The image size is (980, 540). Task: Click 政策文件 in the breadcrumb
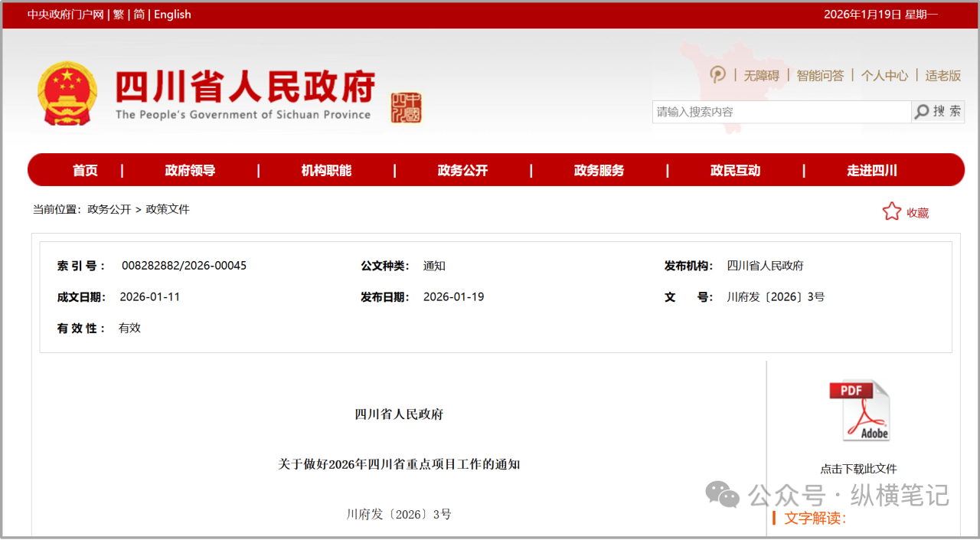pos(168,209)
